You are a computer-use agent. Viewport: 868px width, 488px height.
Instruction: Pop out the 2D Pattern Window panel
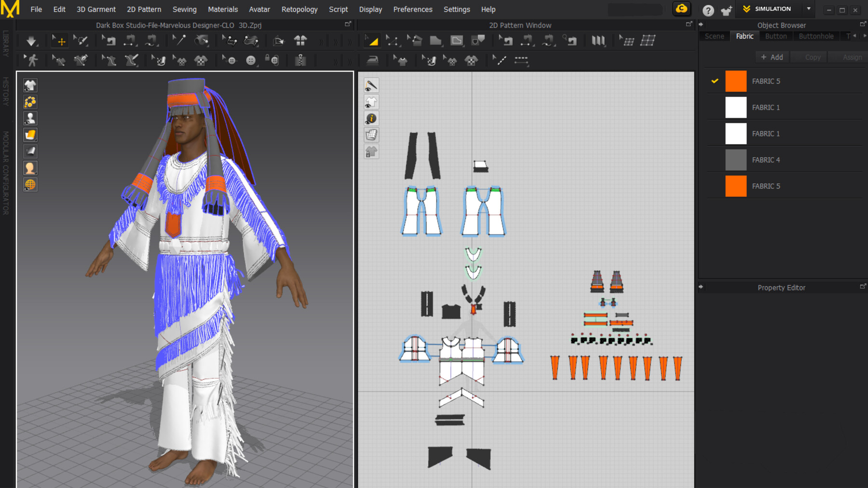point(689,24)
